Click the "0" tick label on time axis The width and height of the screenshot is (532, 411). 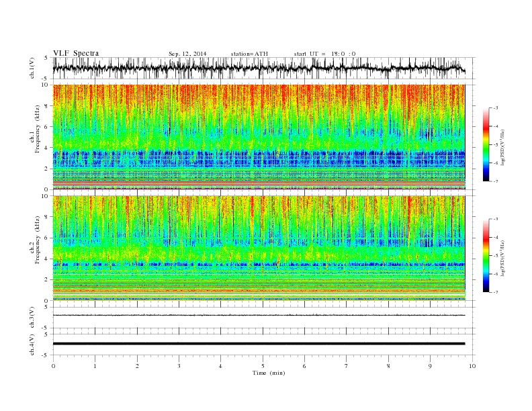pyautogui.click(x=53, y=366)
